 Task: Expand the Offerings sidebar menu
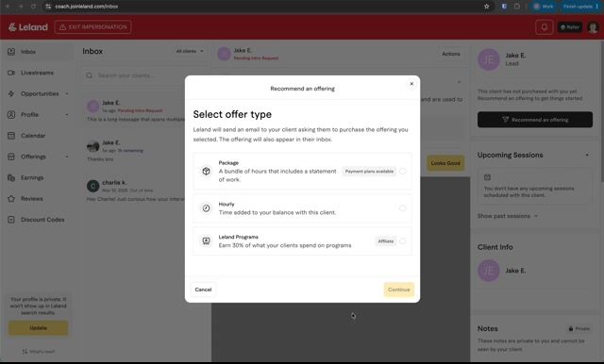coord(38,157)
